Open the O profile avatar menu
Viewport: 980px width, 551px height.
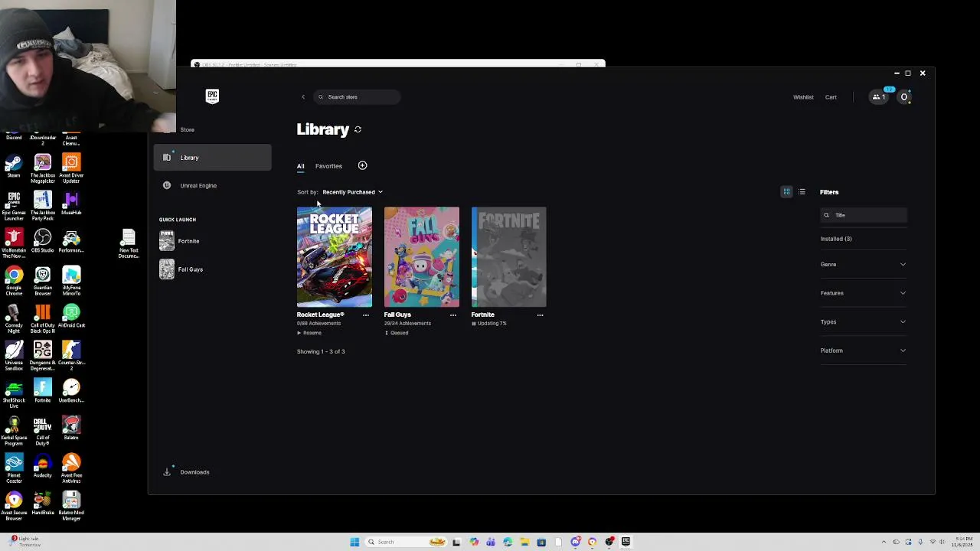(x=904, y=97)
